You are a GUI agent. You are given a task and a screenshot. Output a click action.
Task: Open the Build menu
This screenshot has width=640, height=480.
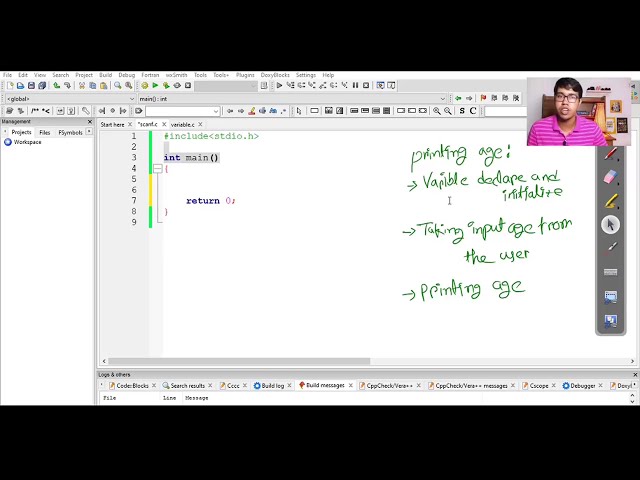tap(105, 75)
